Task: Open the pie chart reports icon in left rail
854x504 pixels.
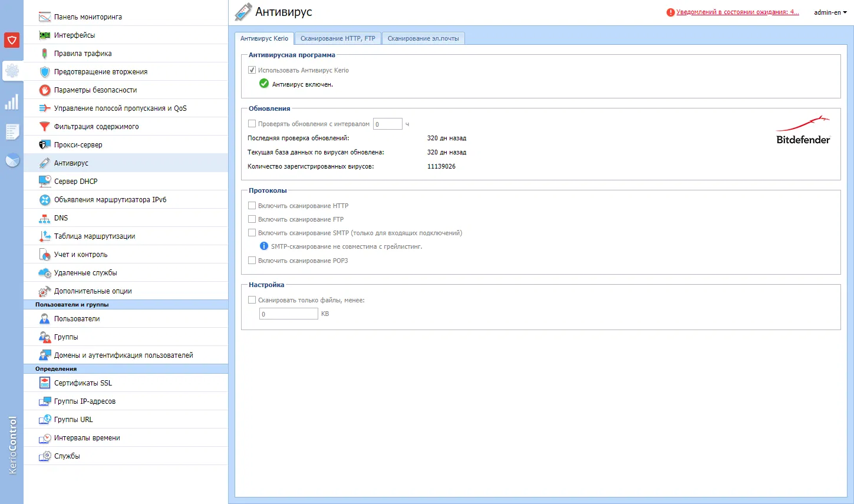Action: 12,160
